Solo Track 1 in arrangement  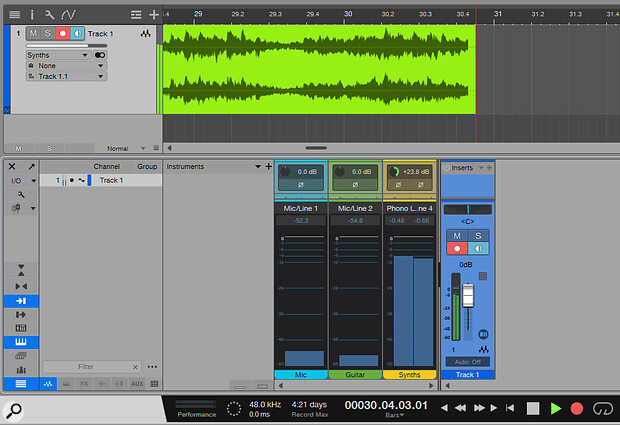coord(47,34)
